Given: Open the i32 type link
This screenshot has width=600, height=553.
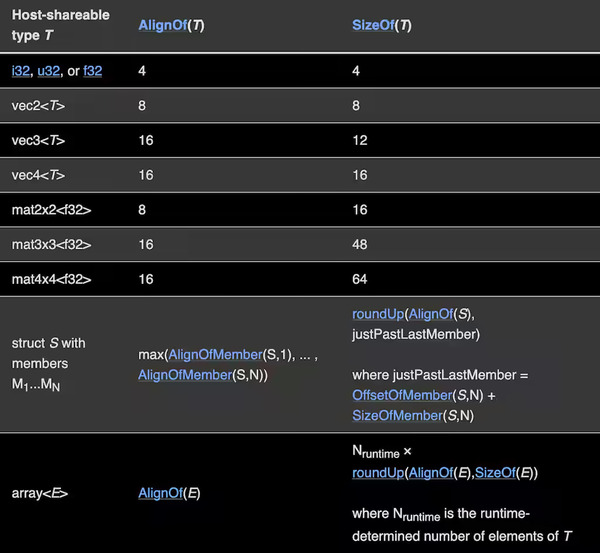Looking at the screenshot, I should [x=20, y=72].
